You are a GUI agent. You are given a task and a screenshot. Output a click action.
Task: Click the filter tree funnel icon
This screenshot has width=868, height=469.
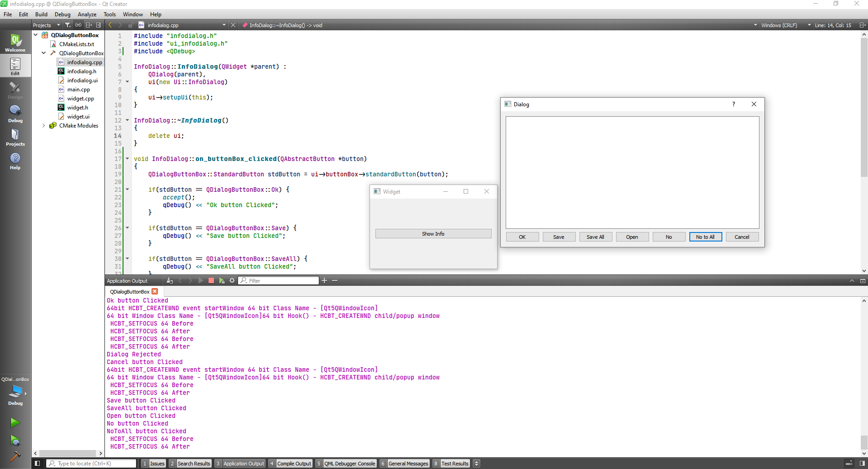point(67,25)
